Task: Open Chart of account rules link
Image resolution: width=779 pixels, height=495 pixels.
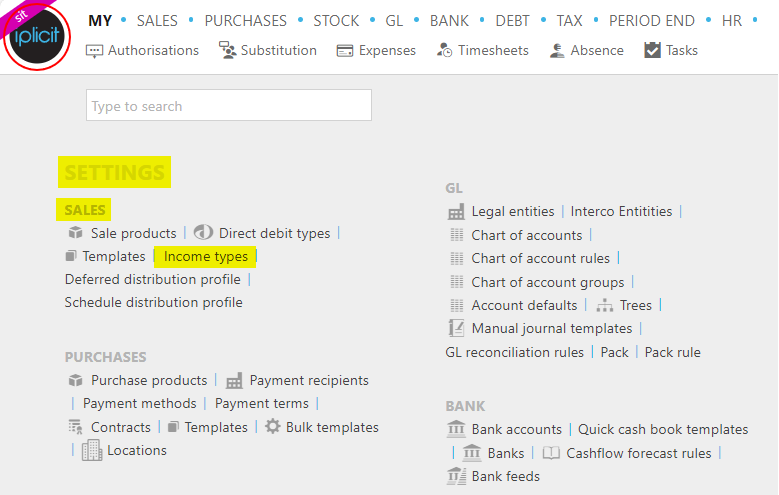Action: (541, 258)
